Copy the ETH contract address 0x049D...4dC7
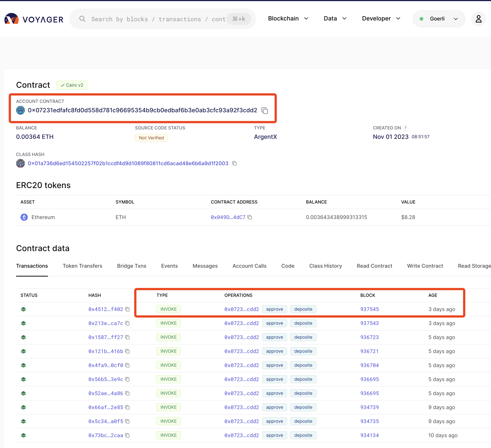The image size is (491, 448). pos(250,217)
